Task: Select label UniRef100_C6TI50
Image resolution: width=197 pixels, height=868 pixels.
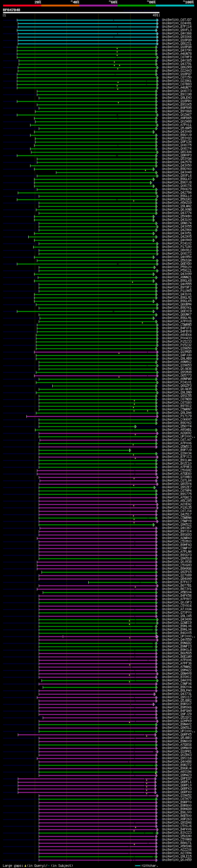Action: [x=176, y=78]
